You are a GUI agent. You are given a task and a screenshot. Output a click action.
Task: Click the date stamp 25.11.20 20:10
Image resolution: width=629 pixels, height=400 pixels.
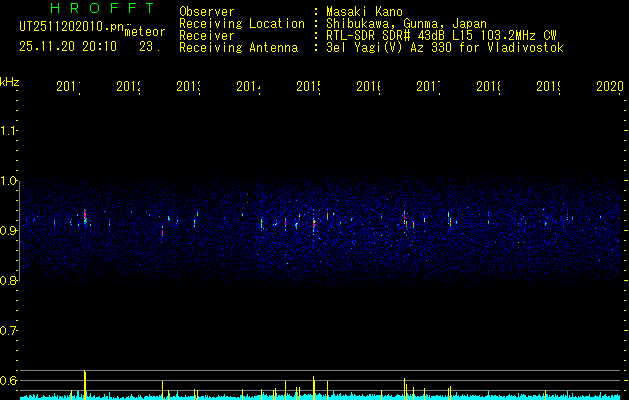(x=68, y=47)
